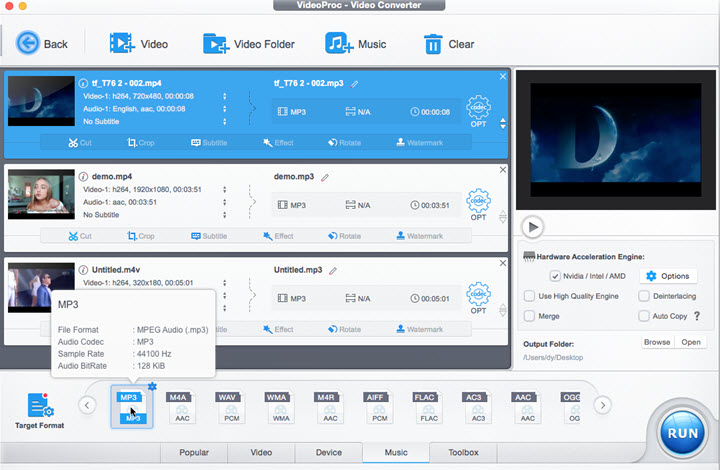Open Watermark tool for tf_T76 2 - 002.mp4
Screen dimensions: 720x470
click(x=420, y=143)
